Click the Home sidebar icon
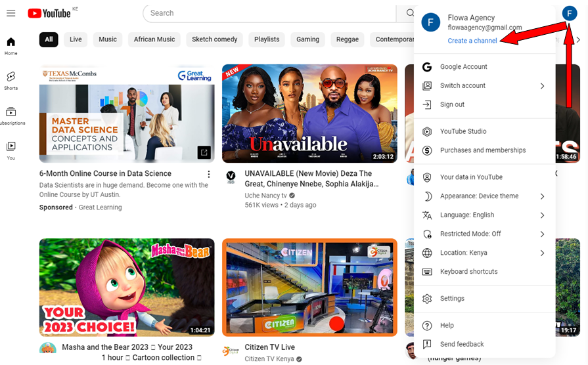The image size is (588, 365). (11, 46)
